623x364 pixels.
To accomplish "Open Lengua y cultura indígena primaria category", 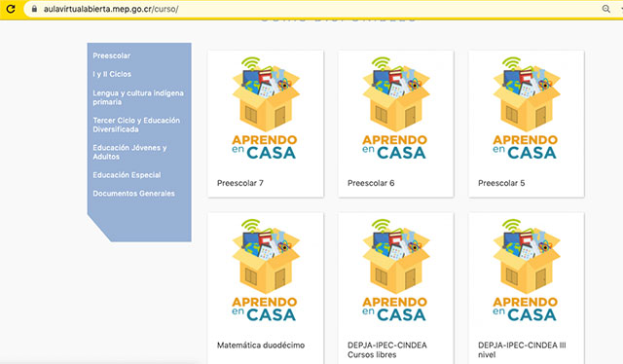I will pos(138,97).
